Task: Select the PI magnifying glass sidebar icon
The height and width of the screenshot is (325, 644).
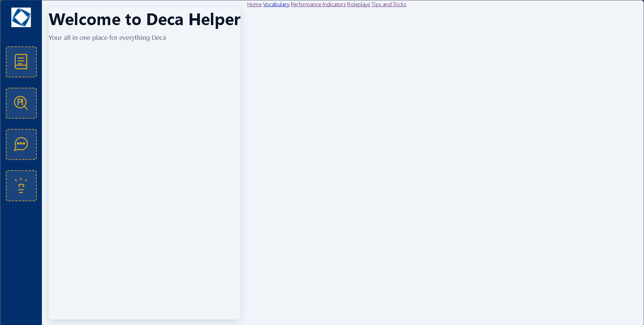Action: pos(21,103)
